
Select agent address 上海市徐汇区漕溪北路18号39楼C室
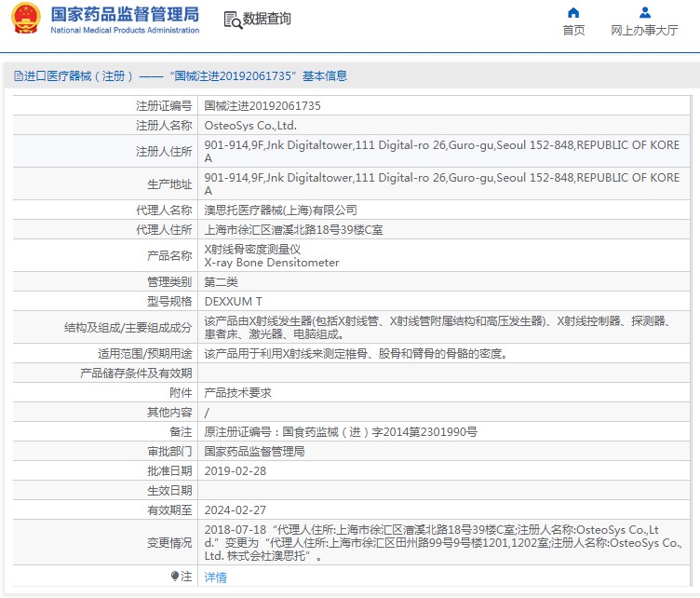294,229
